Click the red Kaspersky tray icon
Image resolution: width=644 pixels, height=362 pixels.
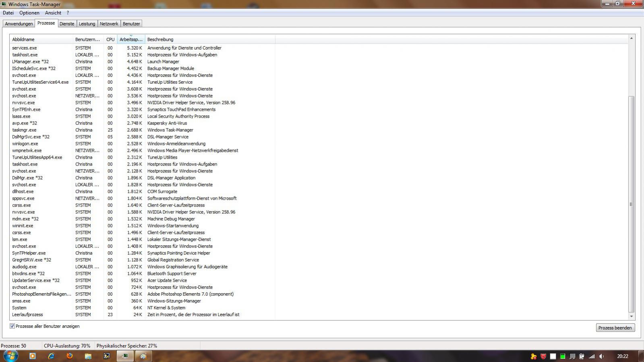click(x=543, y=356)
